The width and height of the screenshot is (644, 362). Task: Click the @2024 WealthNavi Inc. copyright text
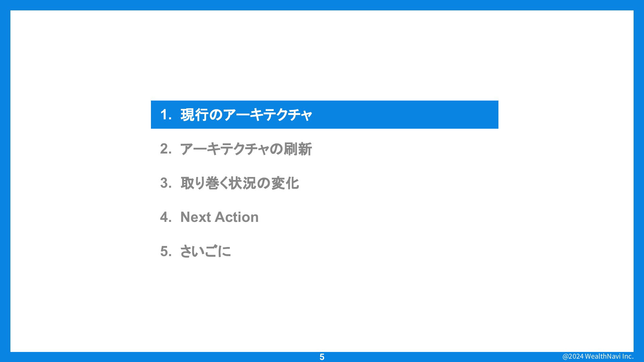598,356
